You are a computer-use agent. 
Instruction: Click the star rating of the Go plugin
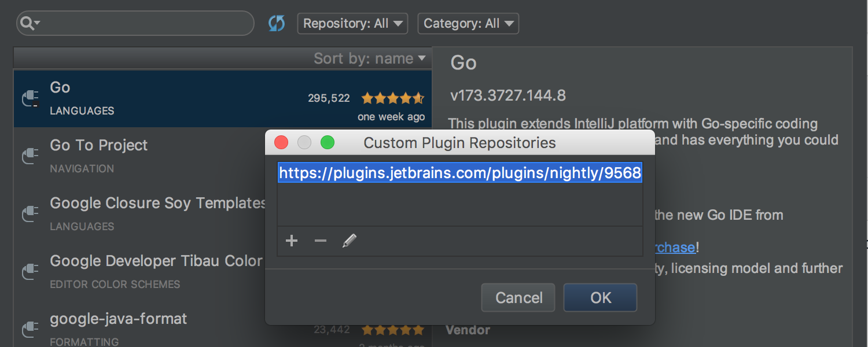point(393,98)
